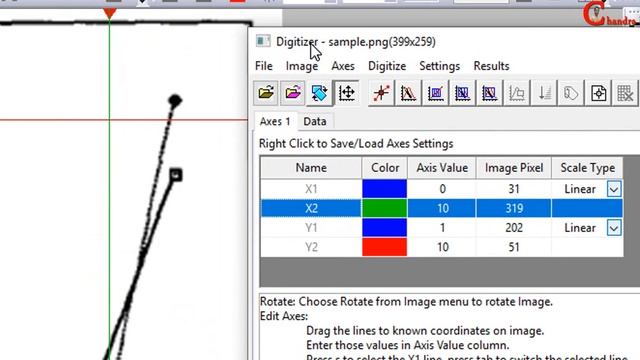
Task: Click the square data point on the graph
Action: pyautogui.click(x=176, y=175)
